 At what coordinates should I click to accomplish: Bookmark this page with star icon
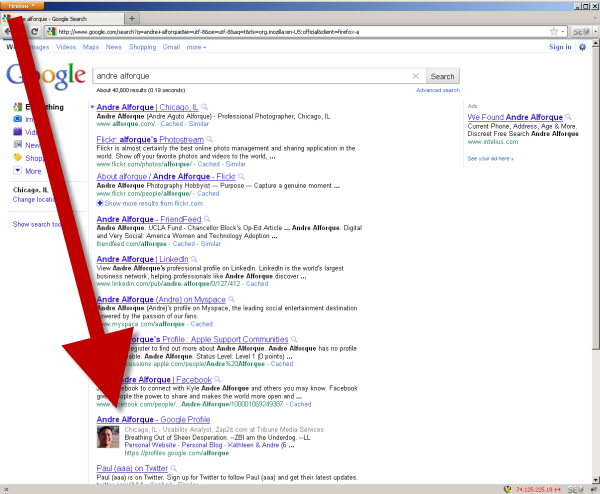tap(554, 32)
